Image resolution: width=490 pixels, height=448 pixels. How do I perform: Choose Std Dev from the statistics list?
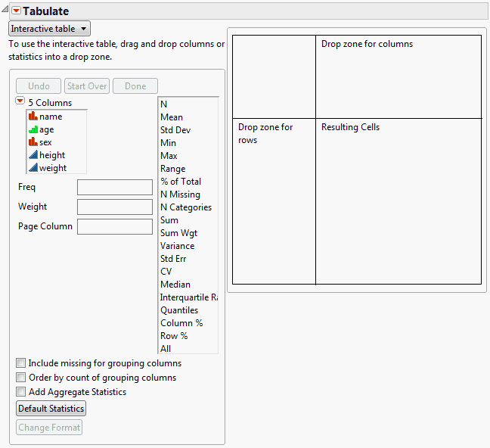coord(174,130)
